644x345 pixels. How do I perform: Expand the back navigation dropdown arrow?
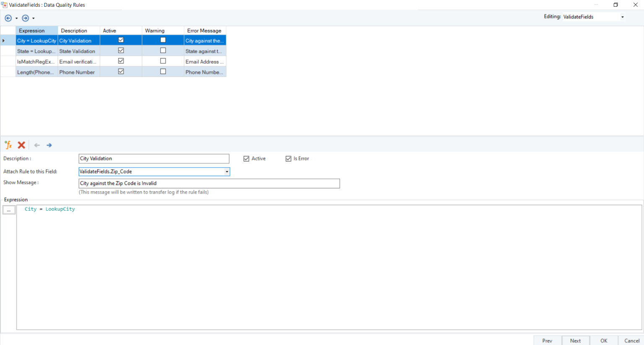pos(16,18)
